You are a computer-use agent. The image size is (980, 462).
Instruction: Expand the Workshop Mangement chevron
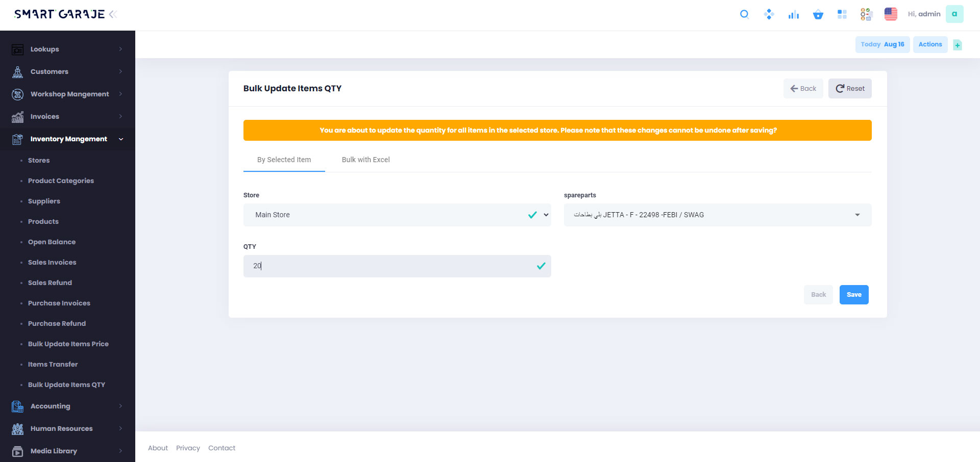(120, 94)
